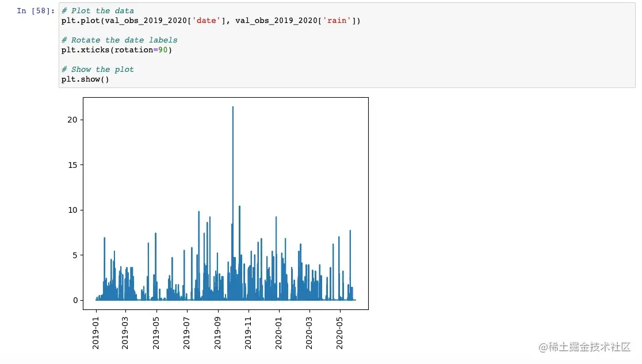Click the x-axis label 2019-09
The height and width of the screenshot is (364, 642).
pyautogui.click(x=217, y=334)
